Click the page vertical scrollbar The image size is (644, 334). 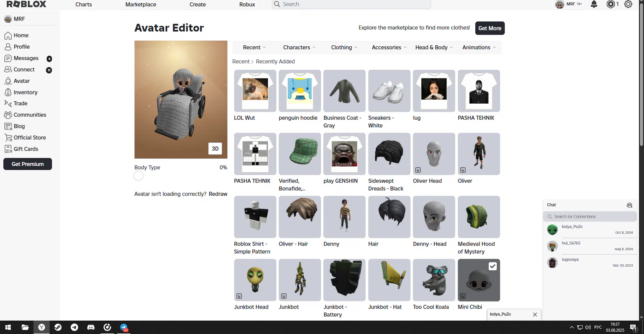click(641, 75)
